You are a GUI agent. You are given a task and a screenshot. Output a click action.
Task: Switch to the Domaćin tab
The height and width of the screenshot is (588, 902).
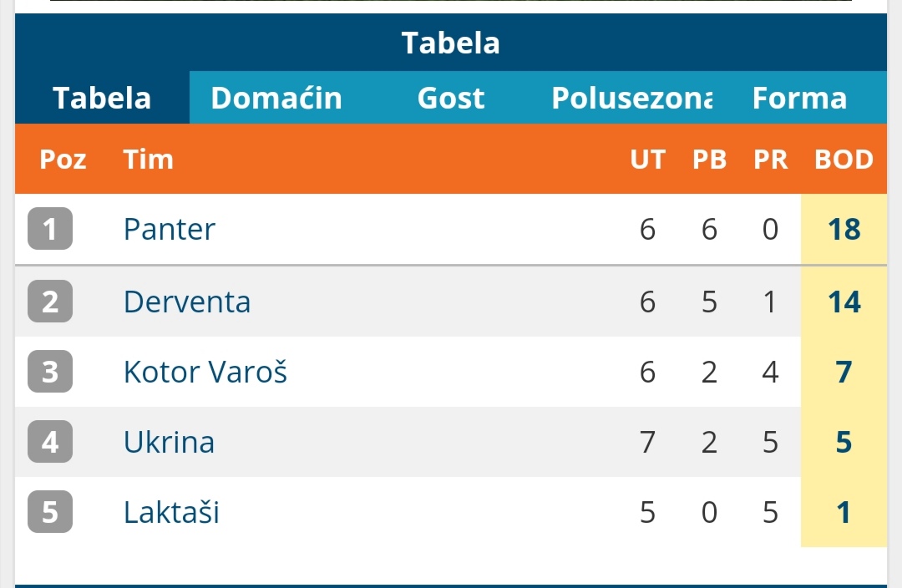[x=276, y=99]
